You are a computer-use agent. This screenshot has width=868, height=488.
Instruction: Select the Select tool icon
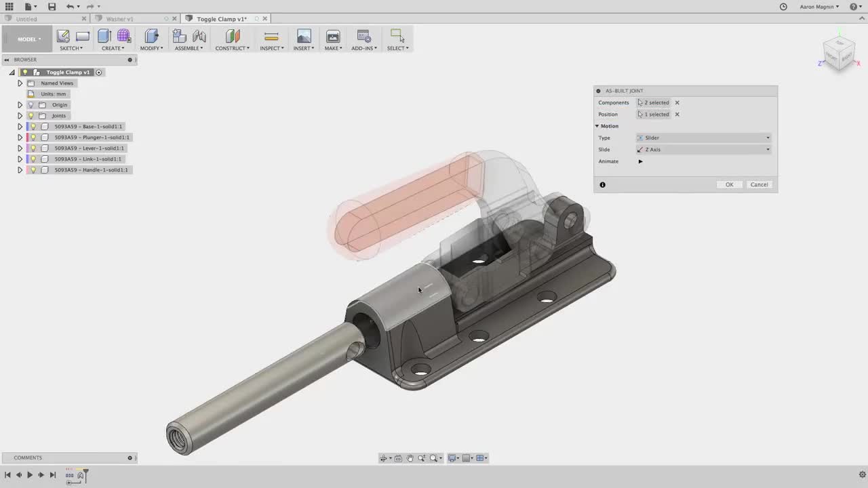pyautogui.click(x=397, y=36)
